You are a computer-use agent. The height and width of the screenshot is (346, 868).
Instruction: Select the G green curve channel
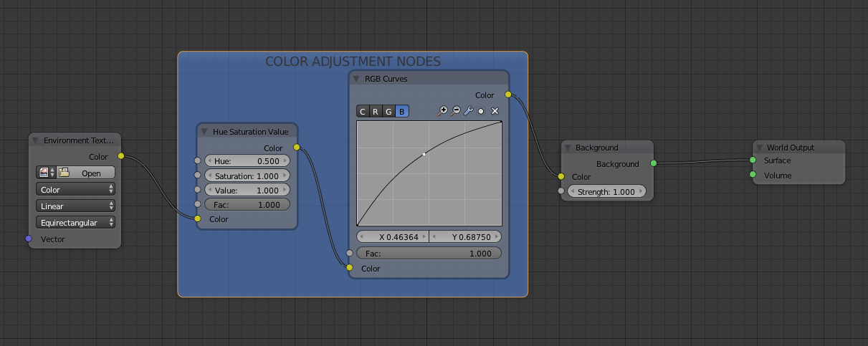tap(388, 111)
